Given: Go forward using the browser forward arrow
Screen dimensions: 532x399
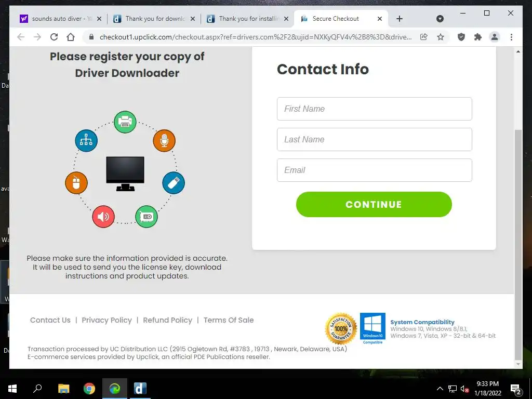Looking at the screenshot, I should pyautogui.click(x=37, y=37).
